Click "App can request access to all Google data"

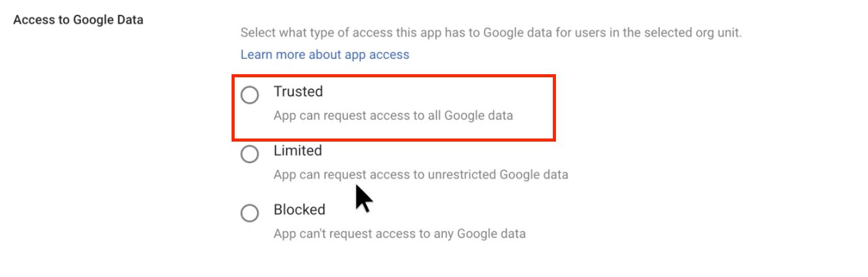(x=393, y=116)
